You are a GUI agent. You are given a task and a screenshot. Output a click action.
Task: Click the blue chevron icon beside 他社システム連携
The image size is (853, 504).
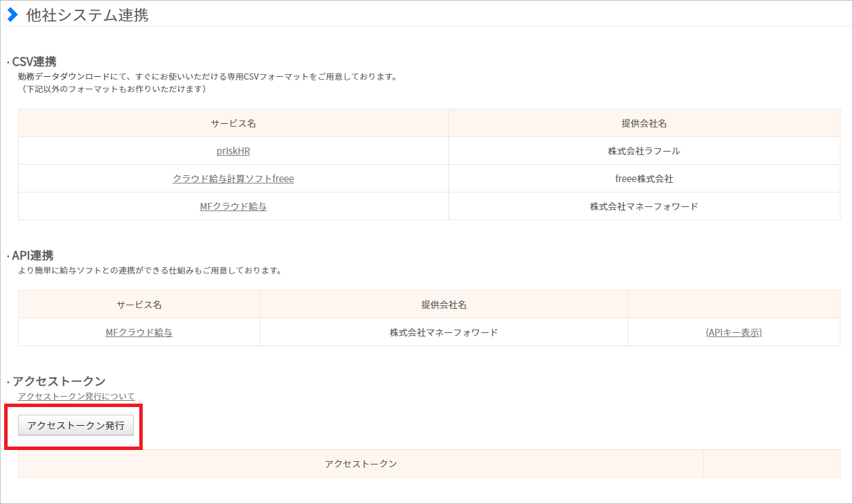pos(12,15)
